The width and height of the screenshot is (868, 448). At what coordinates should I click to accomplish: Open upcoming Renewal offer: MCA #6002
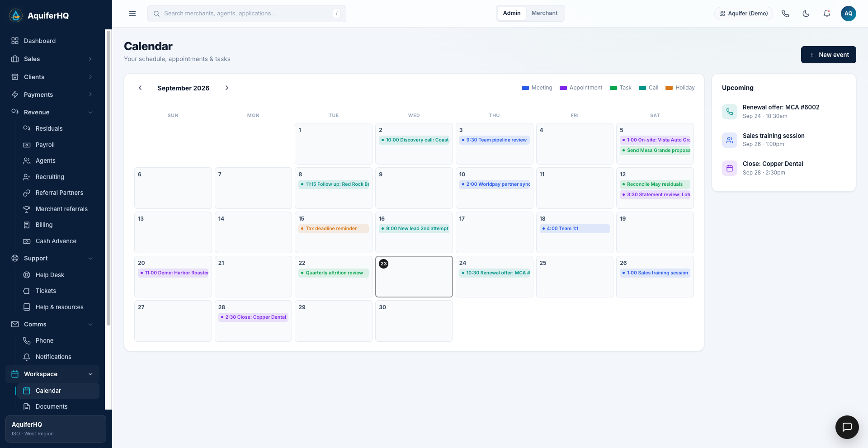(784, 112)
